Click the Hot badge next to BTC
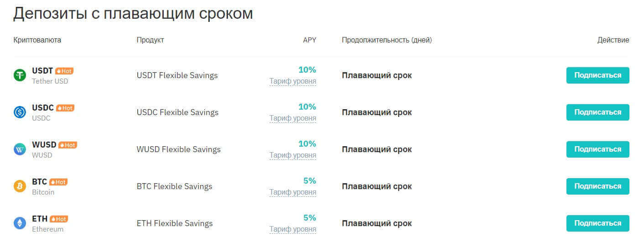The height and width of the screenshot is (243, 644). [x=58, y=182]
